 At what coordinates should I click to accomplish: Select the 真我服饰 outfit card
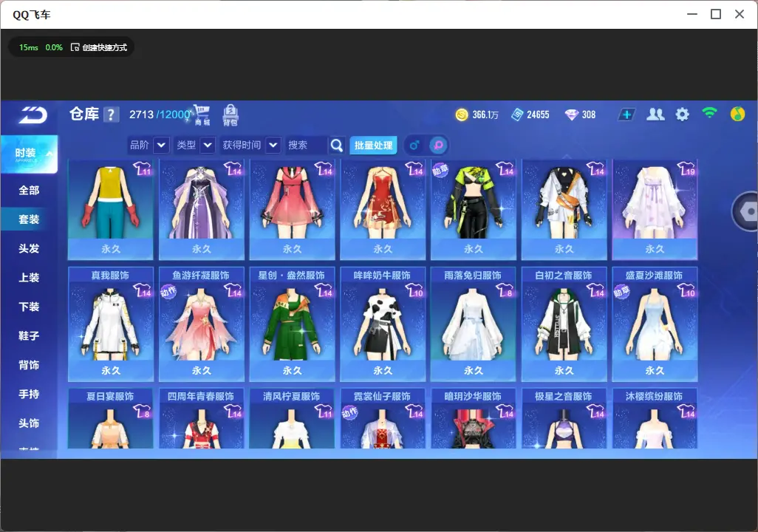tap(111, 324)
